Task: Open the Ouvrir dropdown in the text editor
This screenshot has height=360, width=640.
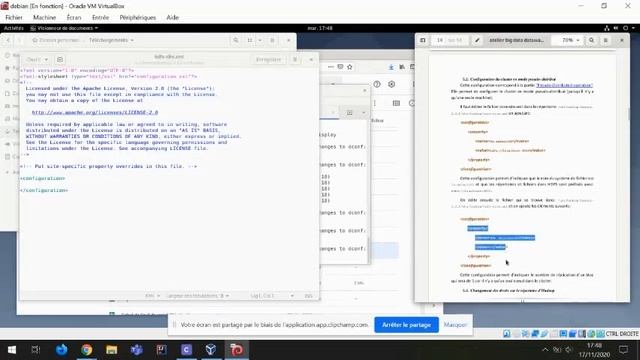Action: pyautogui.click(x=37, y=60)
